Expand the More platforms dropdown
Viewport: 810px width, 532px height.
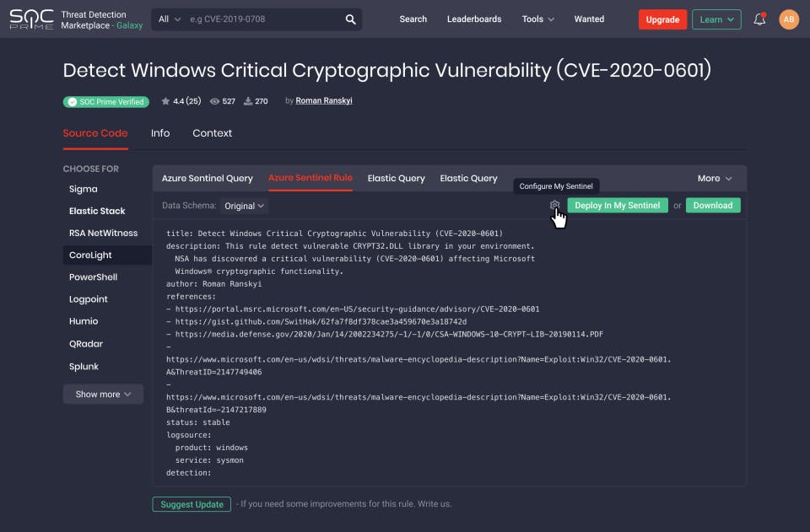click(x=715, y=178)
